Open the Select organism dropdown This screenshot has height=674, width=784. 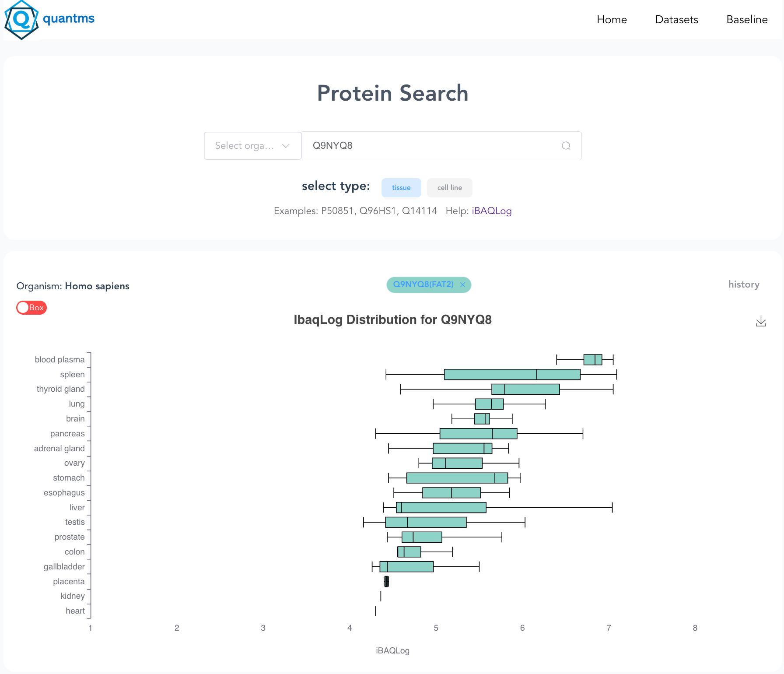tap(245, 146)
